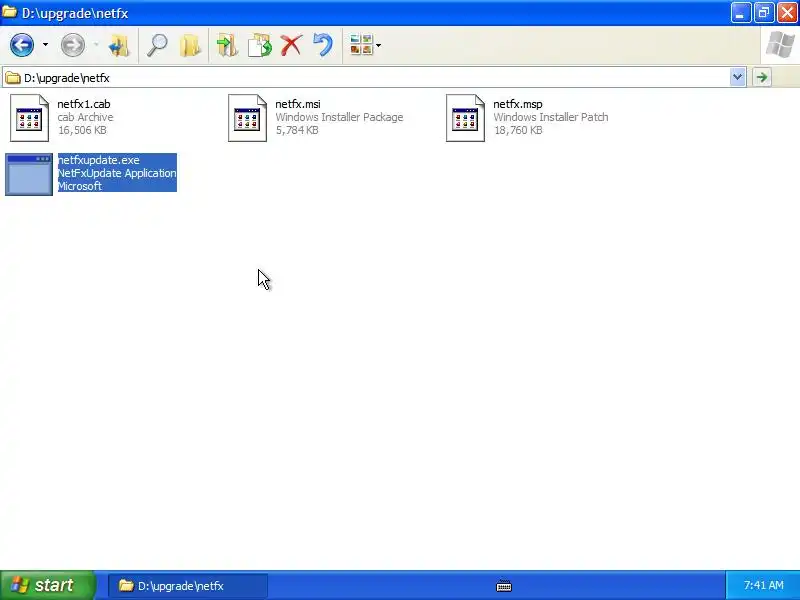Viewport: 800px width, 600px height.
Task: Click 'Windows Installer Patch' description text
Action: [x=551, y=117]
